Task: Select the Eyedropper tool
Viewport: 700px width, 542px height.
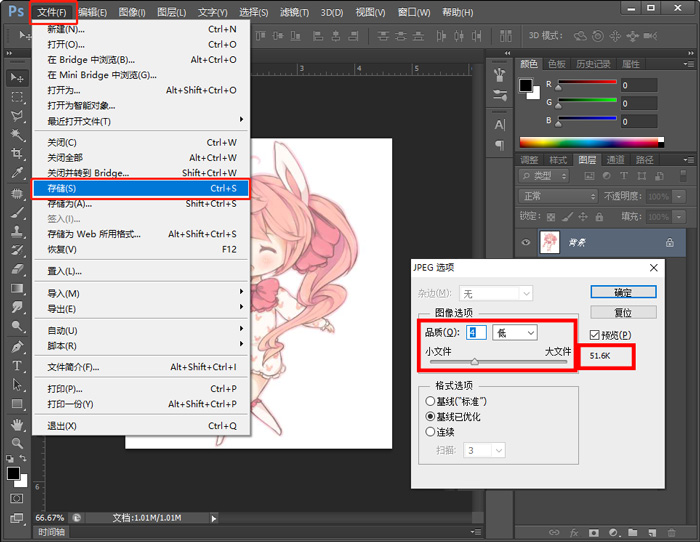Action: tap(17, 173)
